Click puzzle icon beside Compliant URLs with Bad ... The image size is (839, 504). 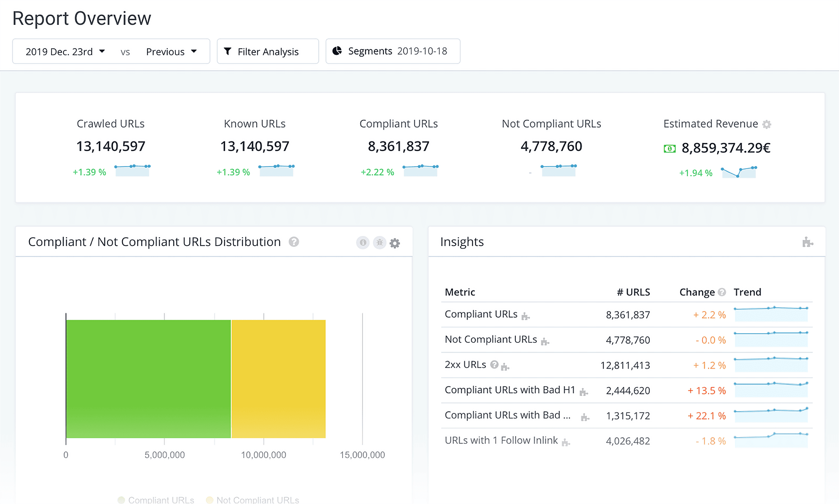click(x=585, y=417)
